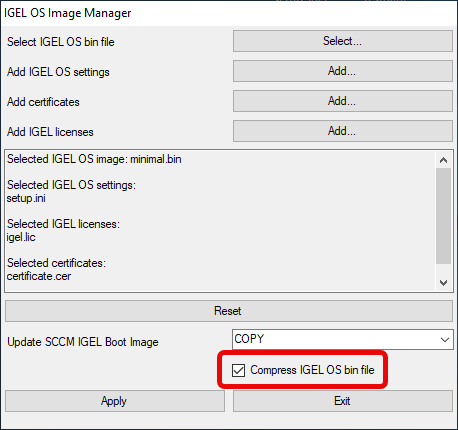Click the Apply button
This screenshot has height=430, width=458.
115,401
